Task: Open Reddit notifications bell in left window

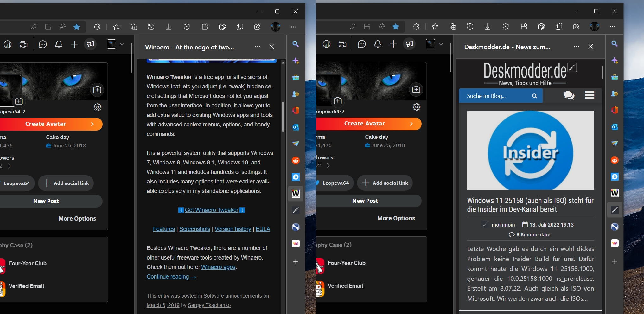Action: [59, 44]
